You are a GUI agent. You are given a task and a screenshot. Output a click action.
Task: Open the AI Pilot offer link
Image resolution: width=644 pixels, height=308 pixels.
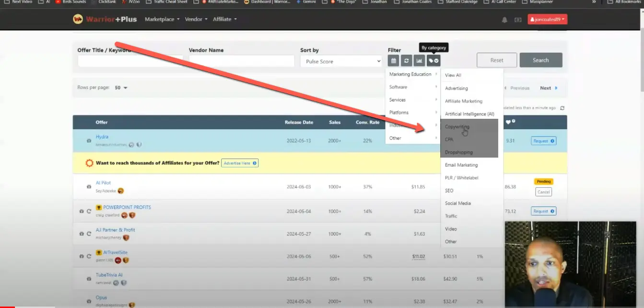click(x=103, y=183)
